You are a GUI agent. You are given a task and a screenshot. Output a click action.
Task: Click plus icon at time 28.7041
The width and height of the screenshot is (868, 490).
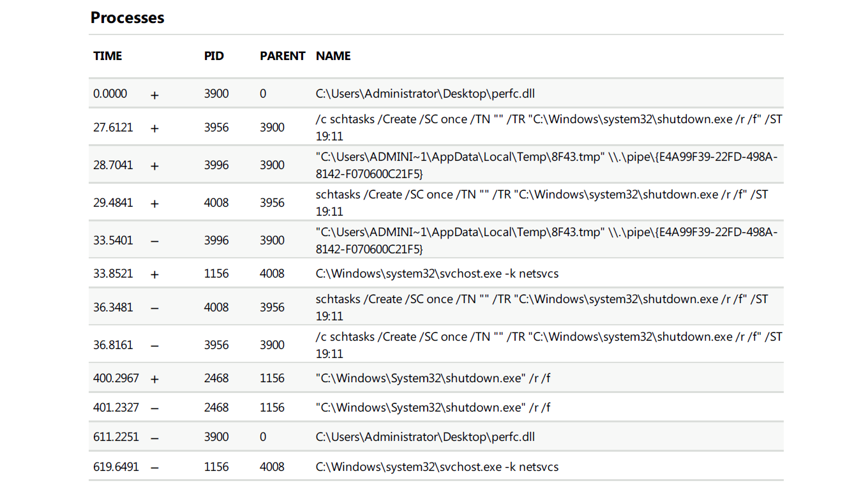pos(154,166)
